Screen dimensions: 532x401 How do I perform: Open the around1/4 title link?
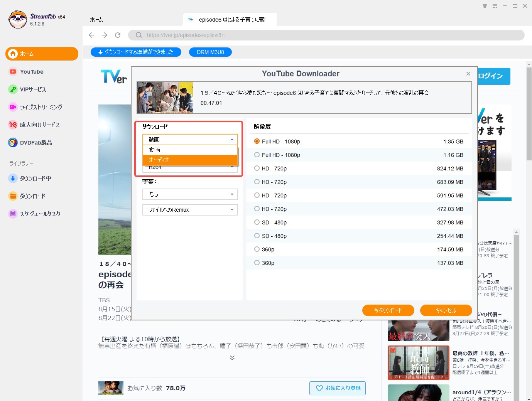[481, 392]
